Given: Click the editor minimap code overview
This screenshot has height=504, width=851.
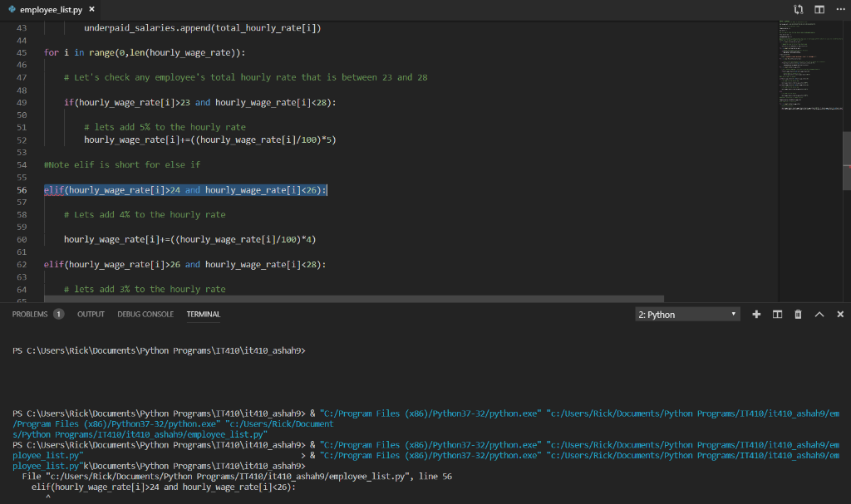Looking at the screenshot, I should [810, 65].
